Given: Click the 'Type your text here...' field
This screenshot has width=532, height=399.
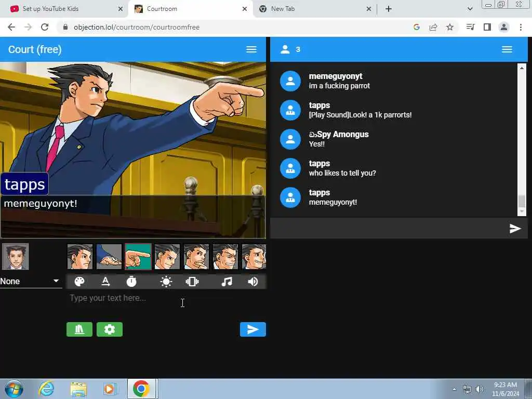Looking at the screenshot, I should (166, 298).
